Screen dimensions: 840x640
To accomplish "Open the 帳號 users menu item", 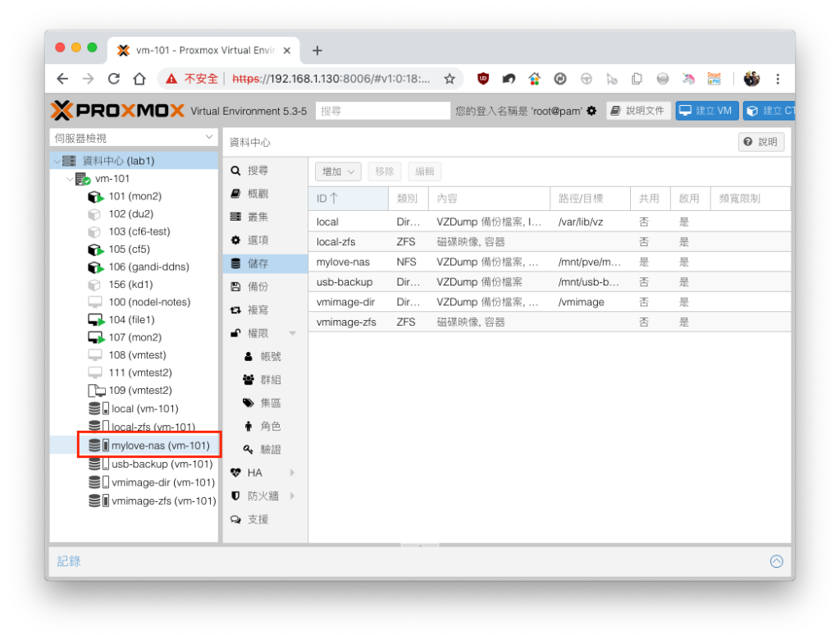I will click(265, 356).
